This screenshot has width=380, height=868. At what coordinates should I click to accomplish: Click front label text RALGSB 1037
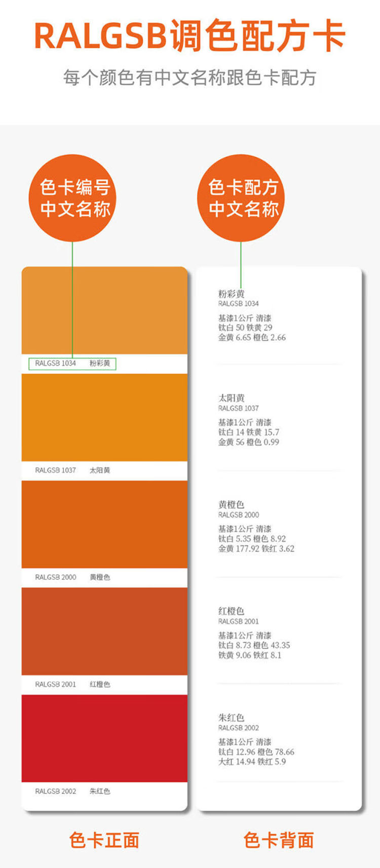[x=55, y=470]
